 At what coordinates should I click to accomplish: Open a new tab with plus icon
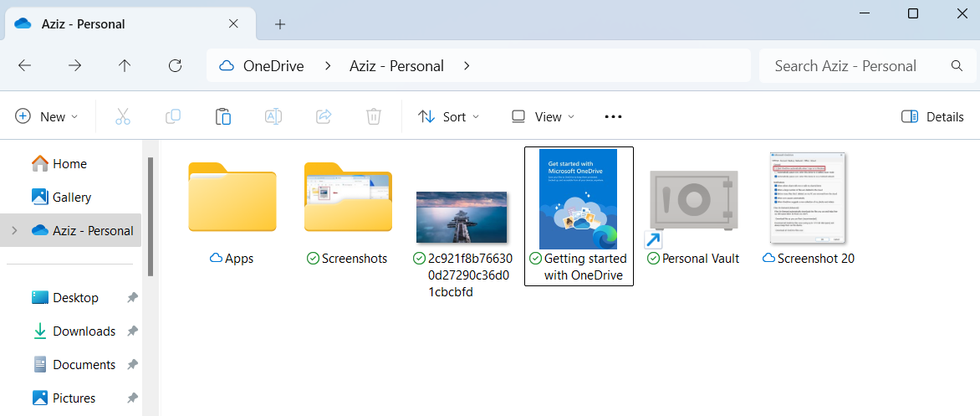click(x=280, y=24)
